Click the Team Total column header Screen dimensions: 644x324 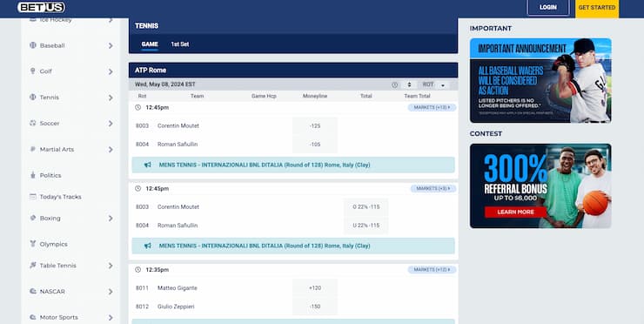click(x=417, y=96)
